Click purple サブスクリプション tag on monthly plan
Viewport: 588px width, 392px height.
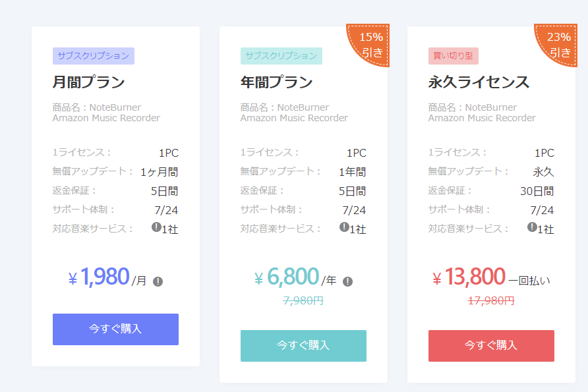tap(94, 56)
